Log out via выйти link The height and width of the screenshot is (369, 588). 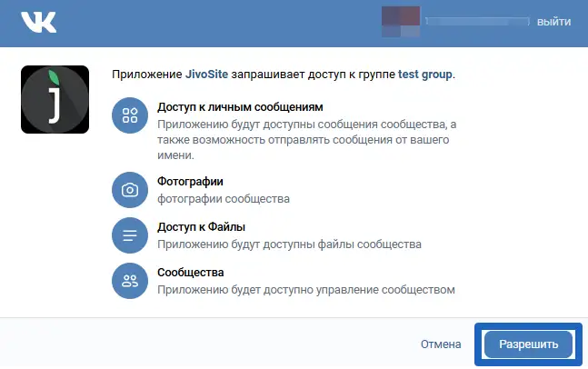(553, 22)
